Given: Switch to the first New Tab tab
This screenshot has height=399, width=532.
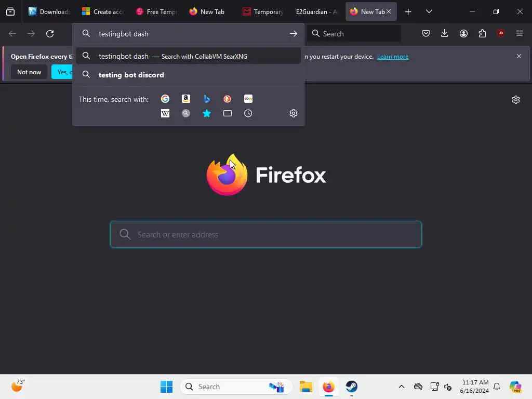Looking at the screenshot, I should [210, 11].
